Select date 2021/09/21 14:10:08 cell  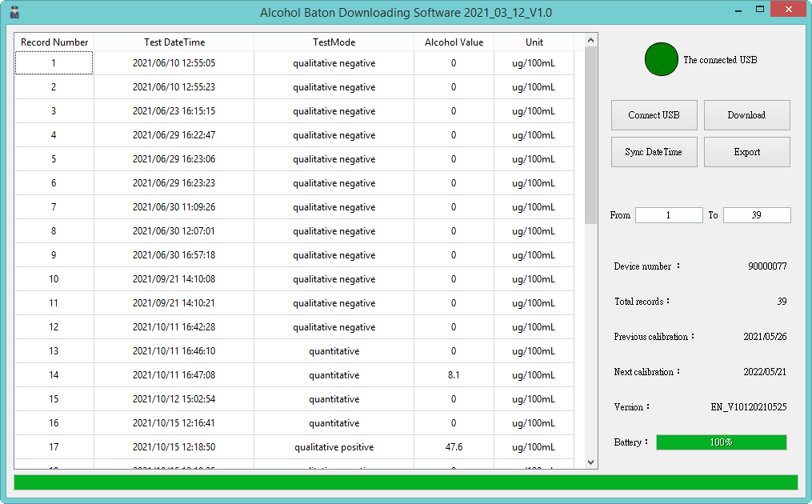(174, 279)
